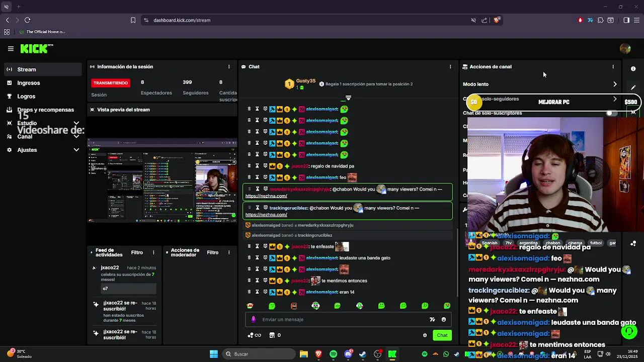This screenshot has width=644, height=362.
Task: Click the info icon in right rail
Action: (633, 69)
